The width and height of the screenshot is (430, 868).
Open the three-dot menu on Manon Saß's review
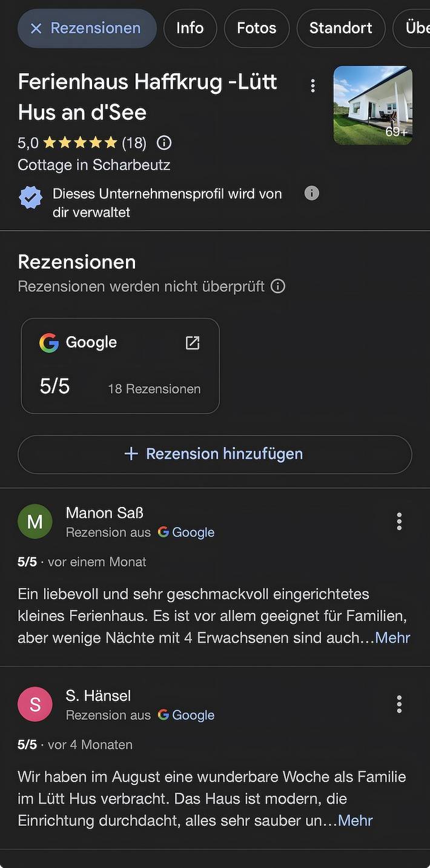tap(399, 521)
